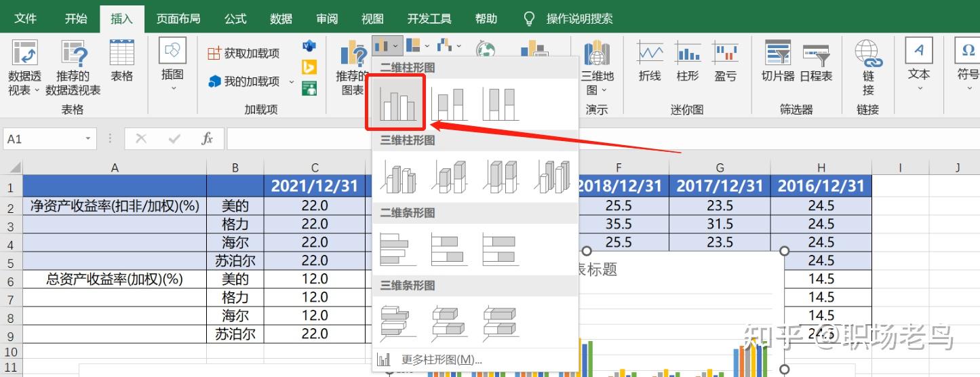Click cell 总资产收益率(加权)(%)
Image resolution: width=980 pixels, height=377 pixels.
pyautogui.click(x=115, y=279)
